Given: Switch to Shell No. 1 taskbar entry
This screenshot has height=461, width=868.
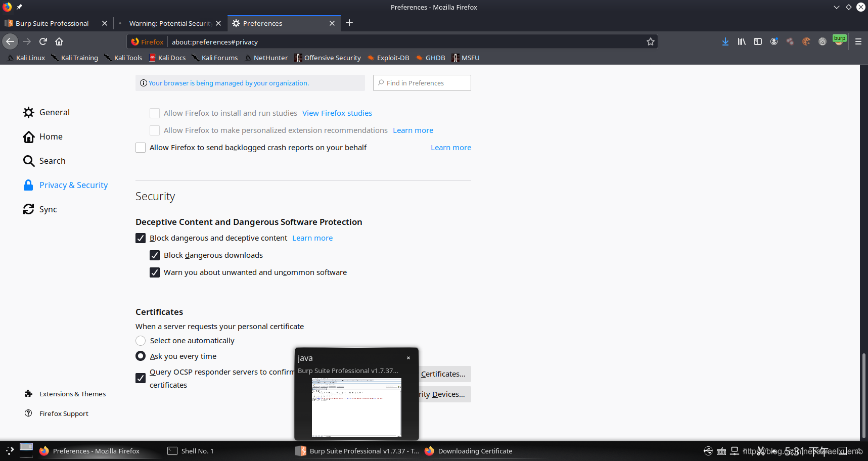Looking at the screenshot, I should (x=191, y=451).
